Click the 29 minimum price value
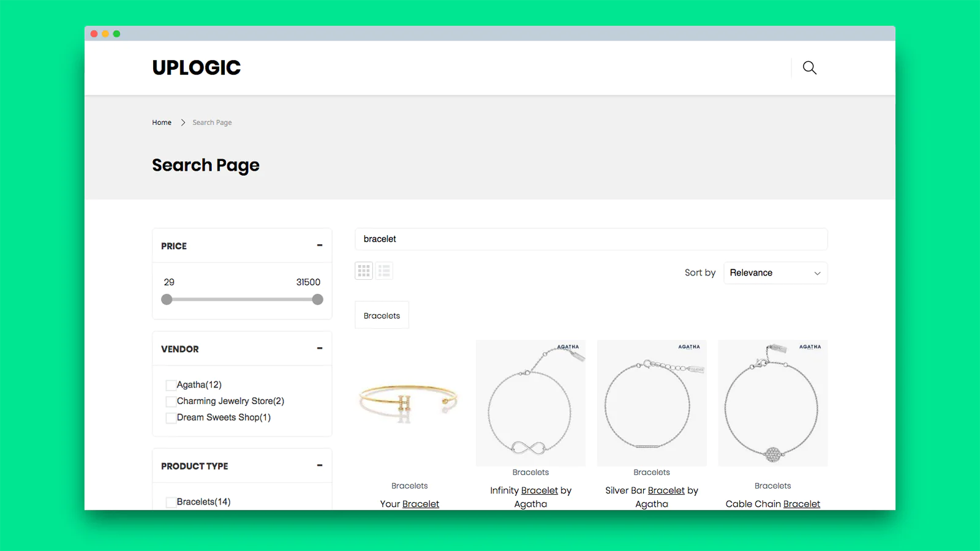The height and width of the screenshot is (551, 980). [x=169, y=282]
